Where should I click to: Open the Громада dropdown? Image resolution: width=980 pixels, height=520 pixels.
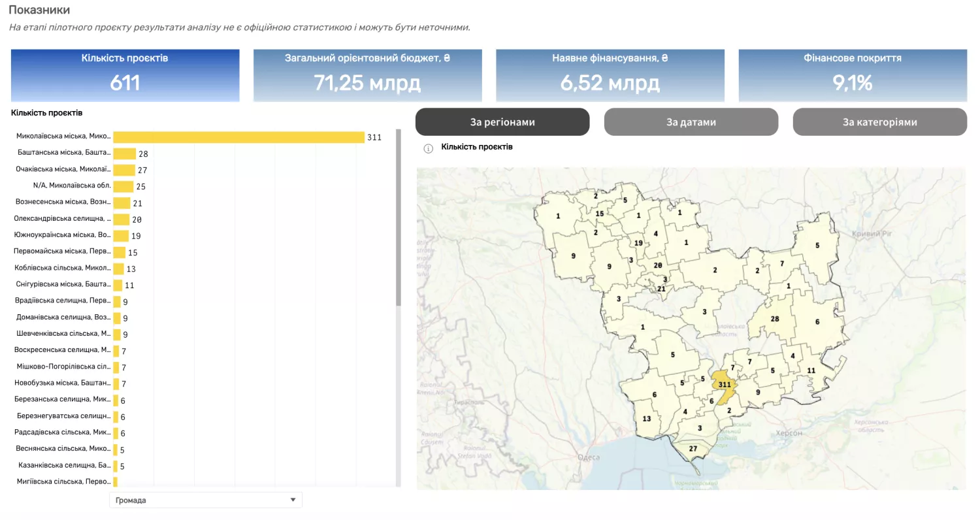pyautogui.click(x=204, y=500)
